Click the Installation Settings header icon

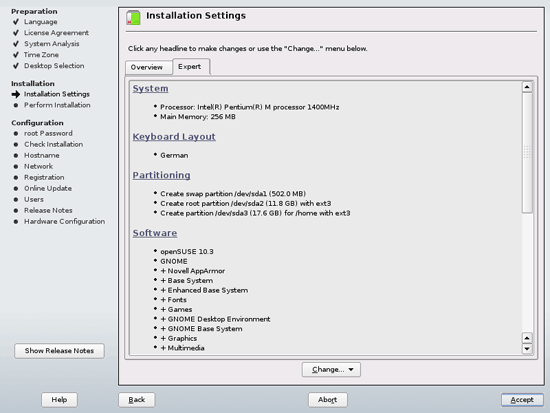(x=133, y=18)
